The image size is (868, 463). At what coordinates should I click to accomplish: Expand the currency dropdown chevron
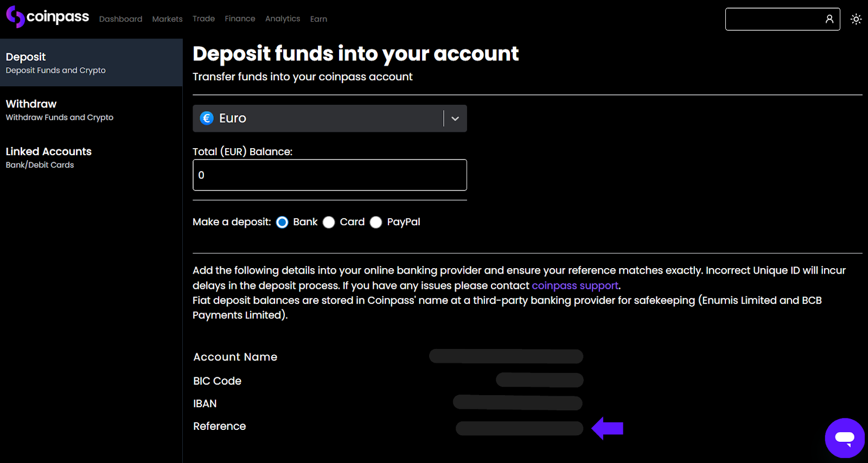[x=455, y=118]
